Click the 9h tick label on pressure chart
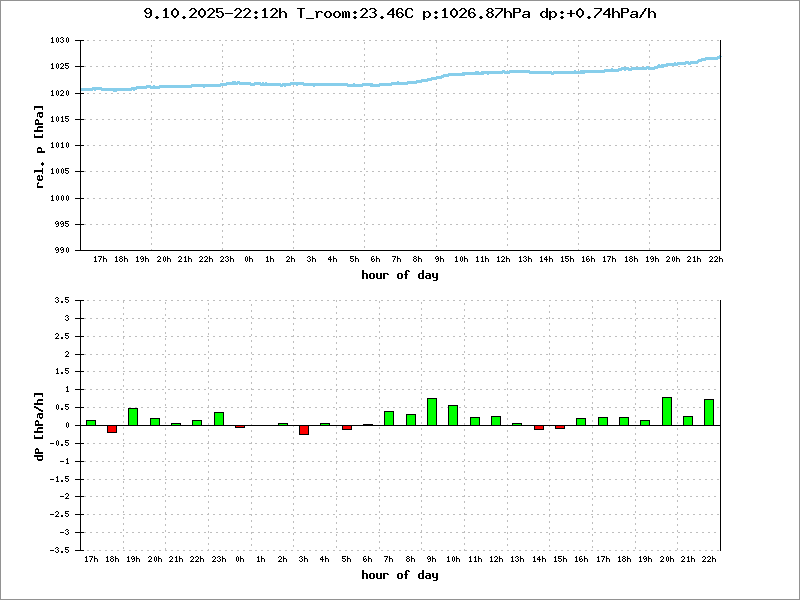Image resolution: width=800 pixels, height=600 pixels. (439, 260)
